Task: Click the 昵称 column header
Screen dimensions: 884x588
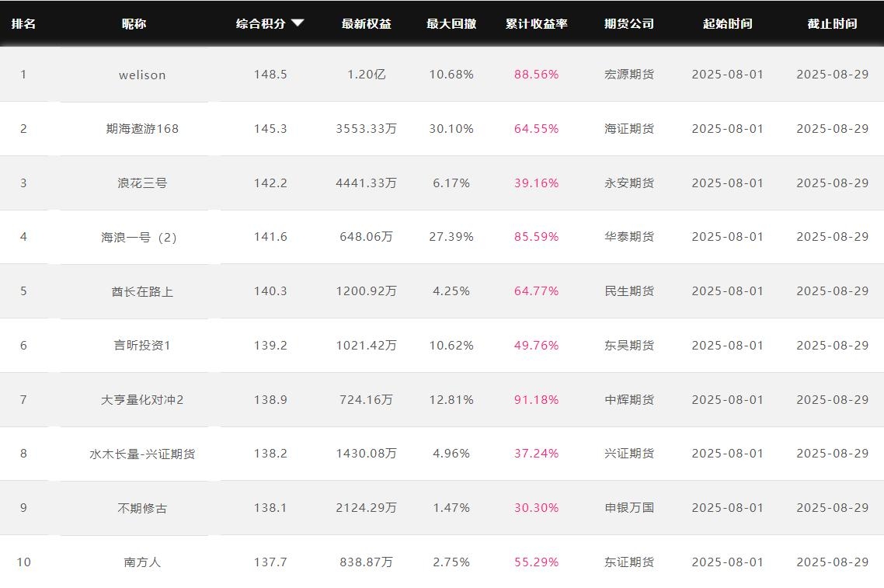Action: click(x=134, y=24)
